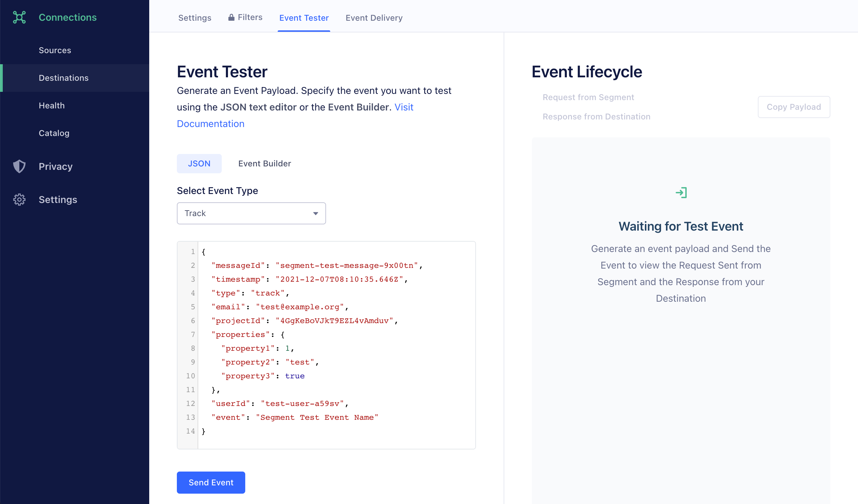Screen dimensions: 858x504
Task: Switch to the Settings tab
Action: (195, 17)
